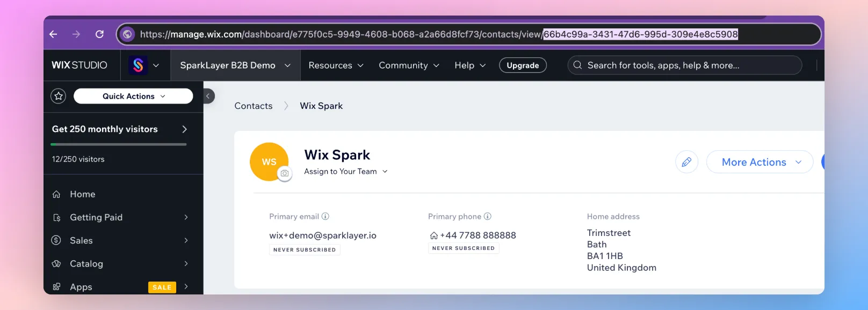
Task: Click the pencil edit contact icon
Action: point(686,162)
